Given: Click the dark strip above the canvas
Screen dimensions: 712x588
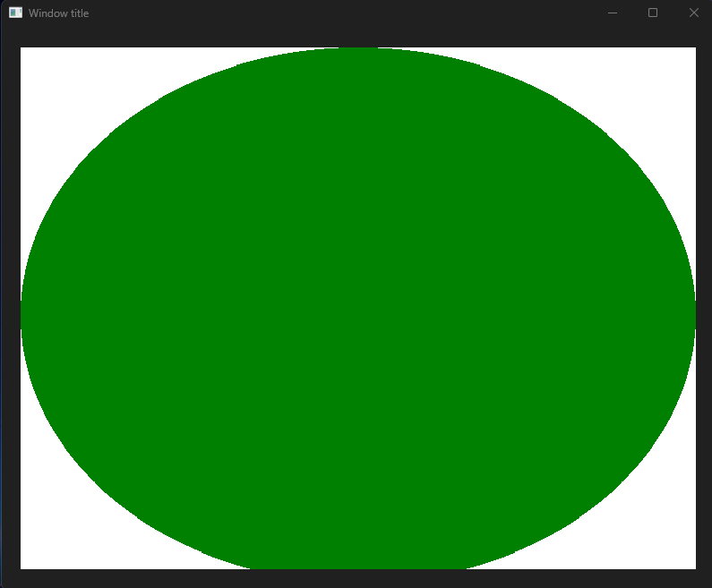Looking at the screenshot, I should pos(358,37).
